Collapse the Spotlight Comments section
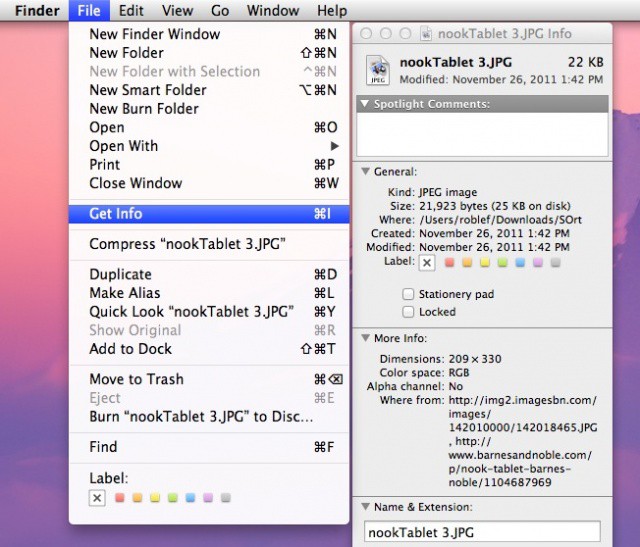640x547 pixels. [365, 104]
